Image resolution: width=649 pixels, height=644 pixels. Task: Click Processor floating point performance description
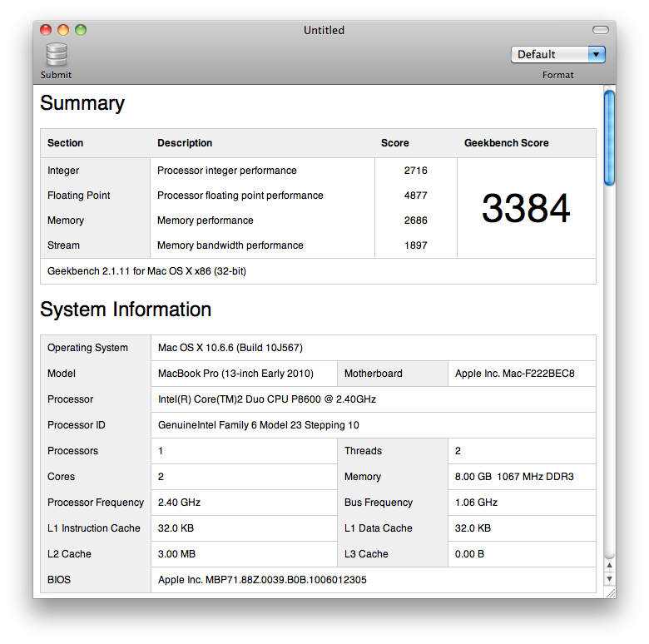pyautogui.click(x=240, y=196)
